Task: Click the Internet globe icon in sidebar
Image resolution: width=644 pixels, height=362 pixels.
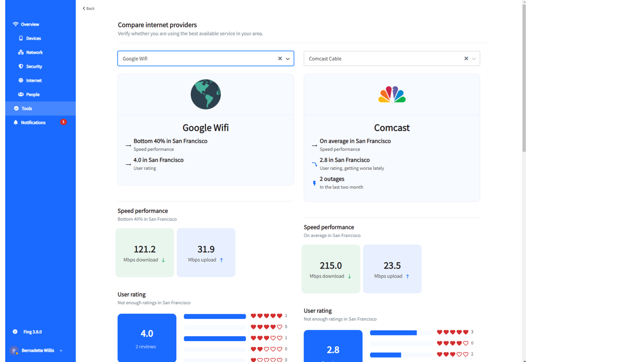Action: (x=21, y=80)
